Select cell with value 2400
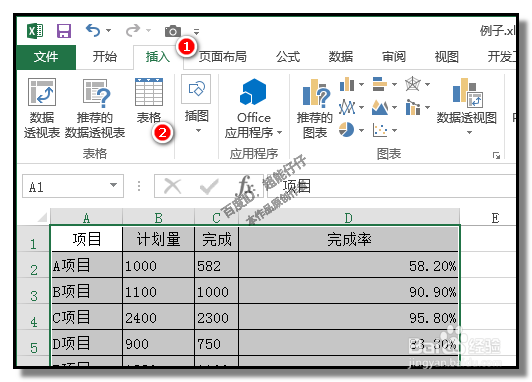The height and width of the screenshot is (382, 532). (158, 317)
